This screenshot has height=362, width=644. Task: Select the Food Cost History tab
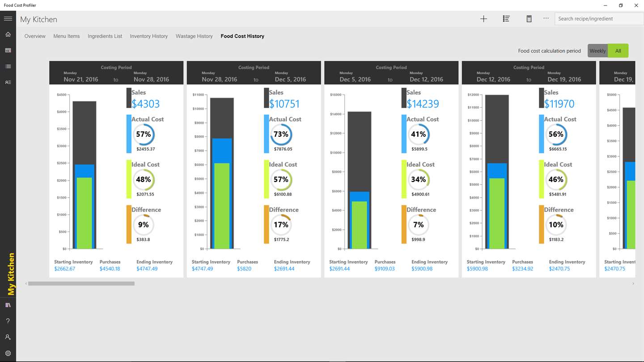242,36
